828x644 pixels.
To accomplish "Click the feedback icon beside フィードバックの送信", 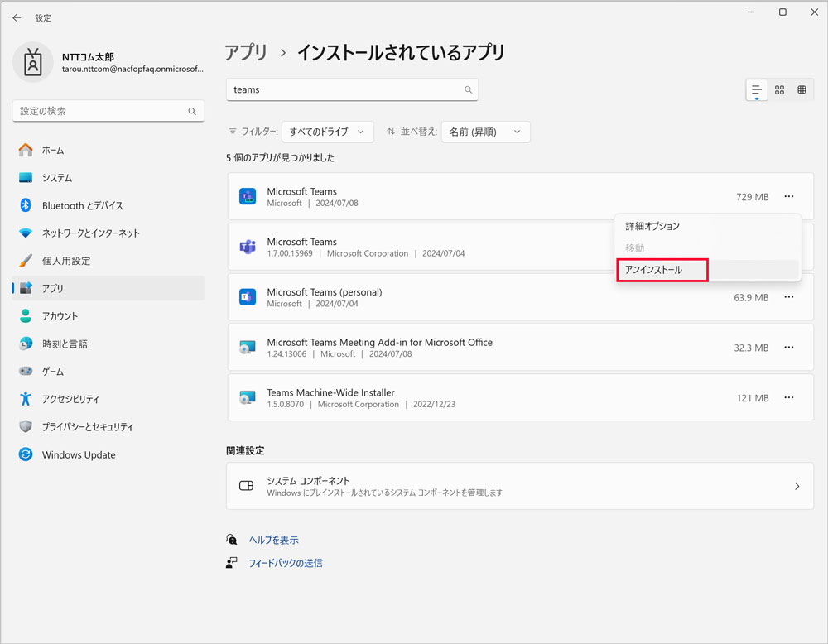I will coord(232,563).
